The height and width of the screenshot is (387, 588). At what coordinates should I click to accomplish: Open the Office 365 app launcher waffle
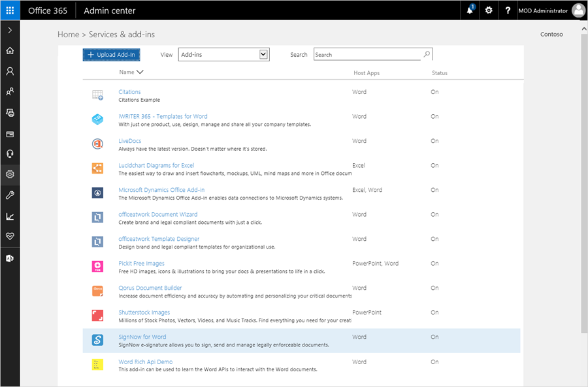pos(10,10)
